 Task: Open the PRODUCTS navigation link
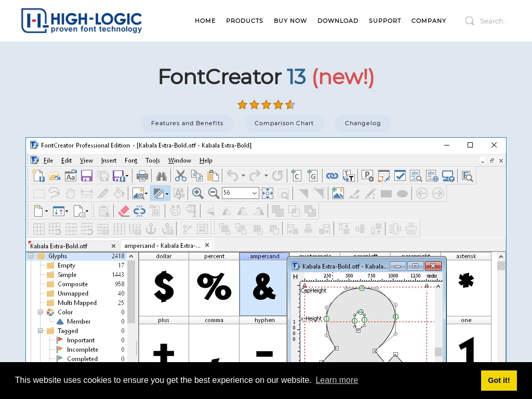pyautogui.click(x=244, y=21)
